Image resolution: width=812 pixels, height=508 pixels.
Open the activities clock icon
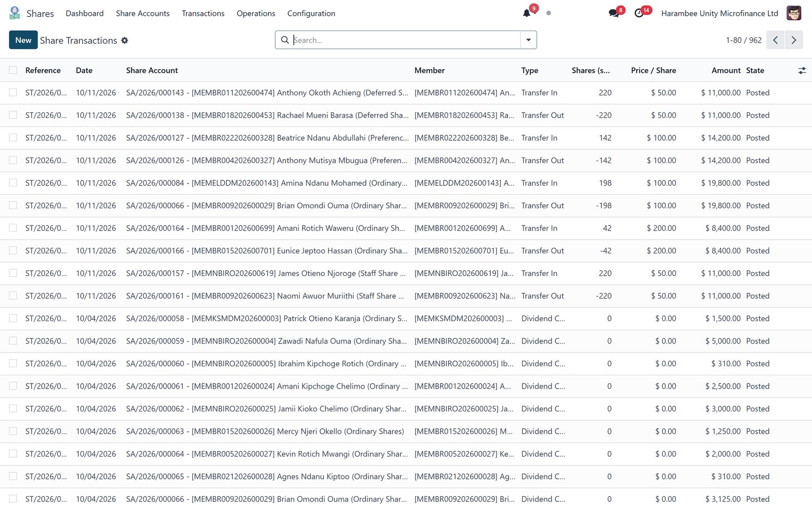point(639,13)
